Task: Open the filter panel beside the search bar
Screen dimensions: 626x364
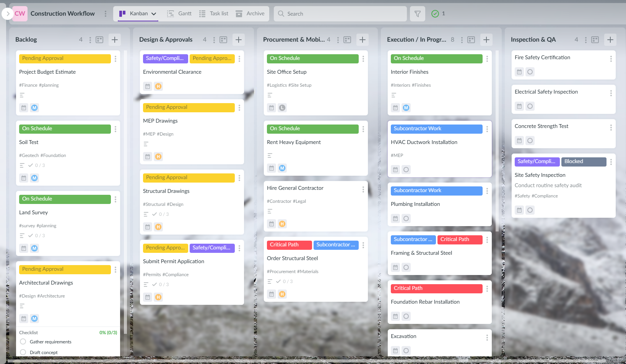Action: 417,13
